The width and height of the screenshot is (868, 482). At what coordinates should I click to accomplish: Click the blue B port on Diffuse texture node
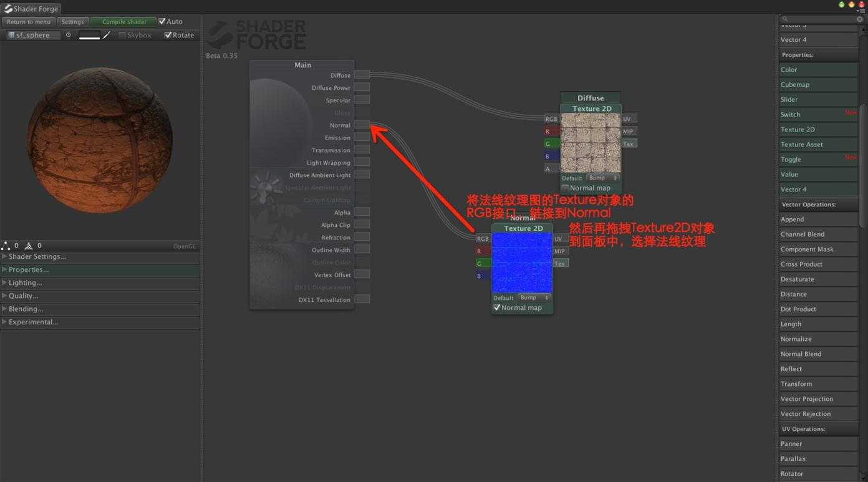552,157
